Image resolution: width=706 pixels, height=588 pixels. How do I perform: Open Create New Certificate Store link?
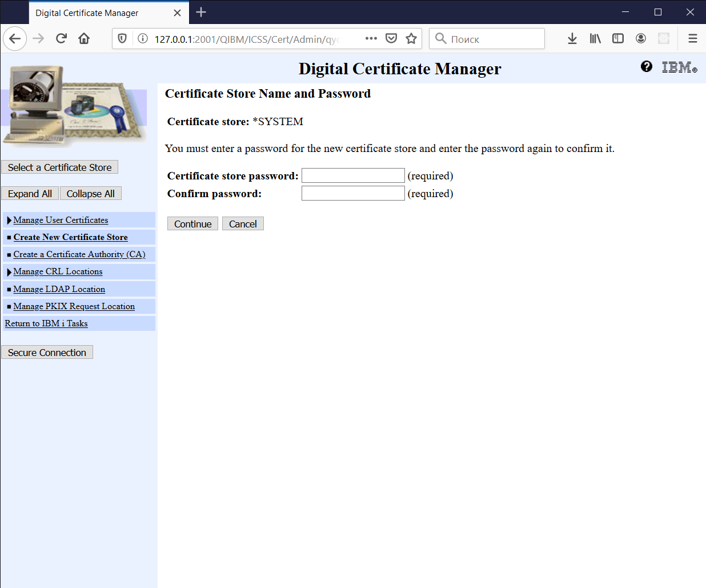pos(71,237)
